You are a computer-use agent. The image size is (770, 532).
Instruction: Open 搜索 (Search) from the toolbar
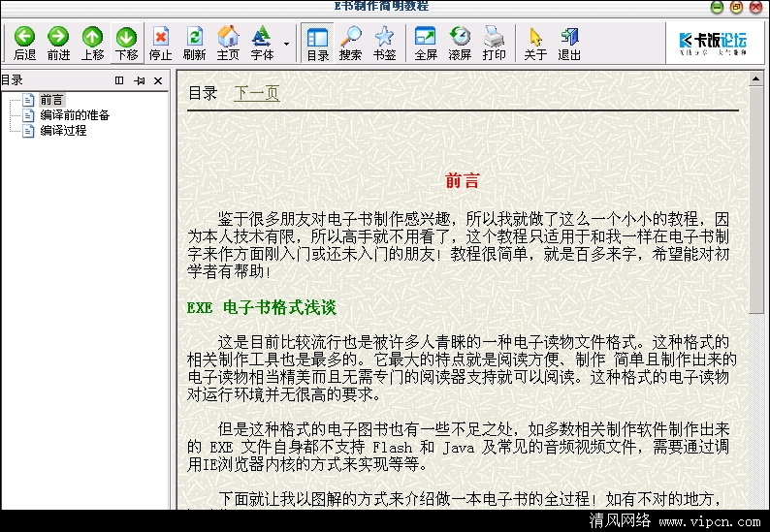pos(350,43)
